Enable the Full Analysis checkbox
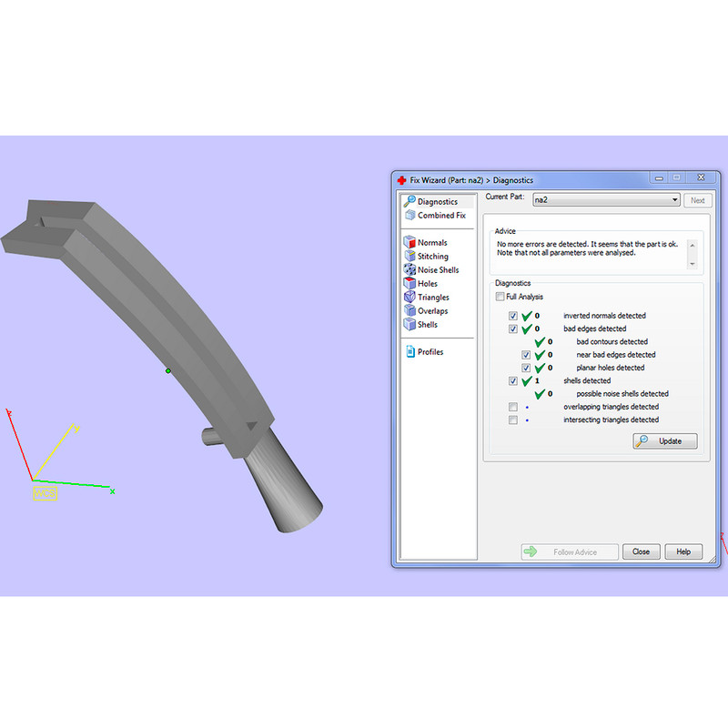 500,297
